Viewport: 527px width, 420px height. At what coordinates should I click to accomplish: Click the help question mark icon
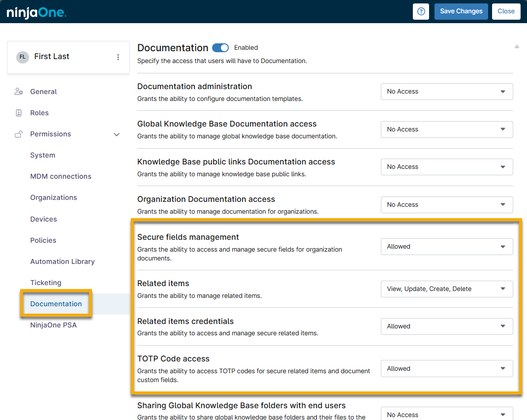click(421, 11)
